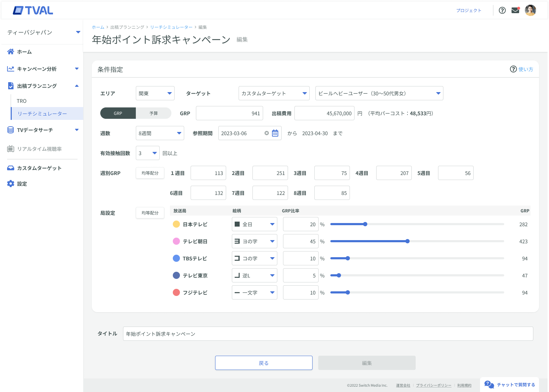
Task: Switch to the GRP mode toggle
Action: click(118, 113)
